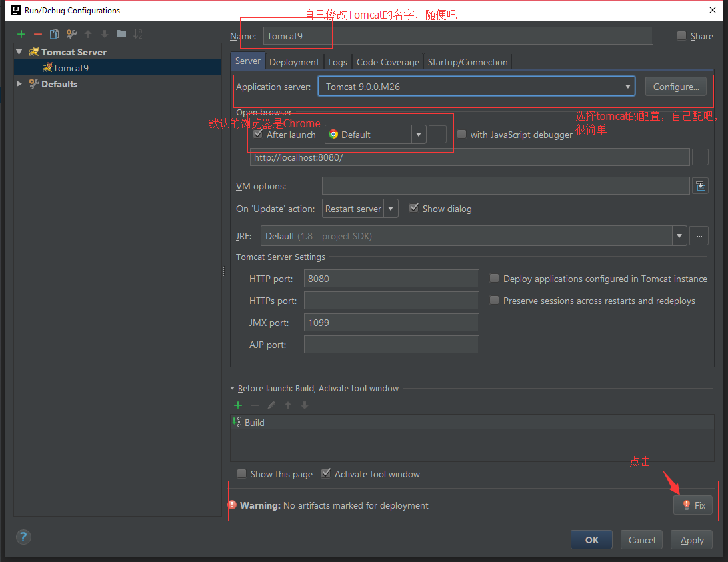The width and height of the screenshot is (728, 562).
Task: Switch to the Deployment tab
Action: tap(294, 62)
